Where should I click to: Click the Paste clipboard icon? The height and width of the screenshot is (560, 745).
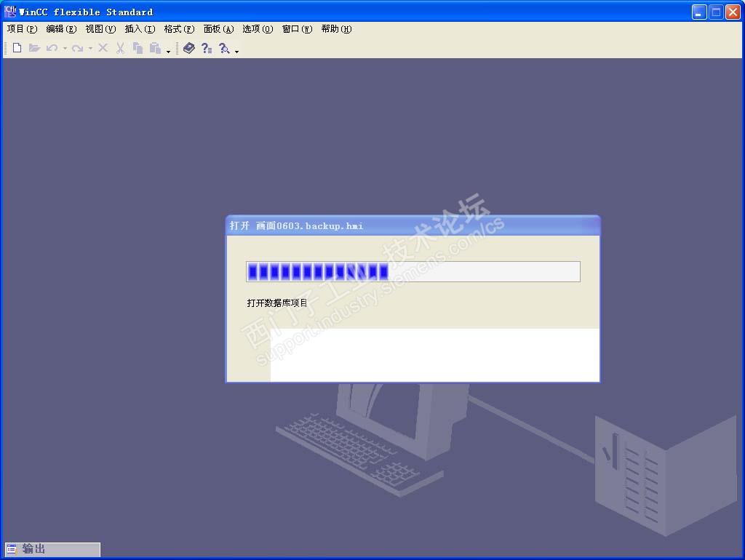pos(155,48)
